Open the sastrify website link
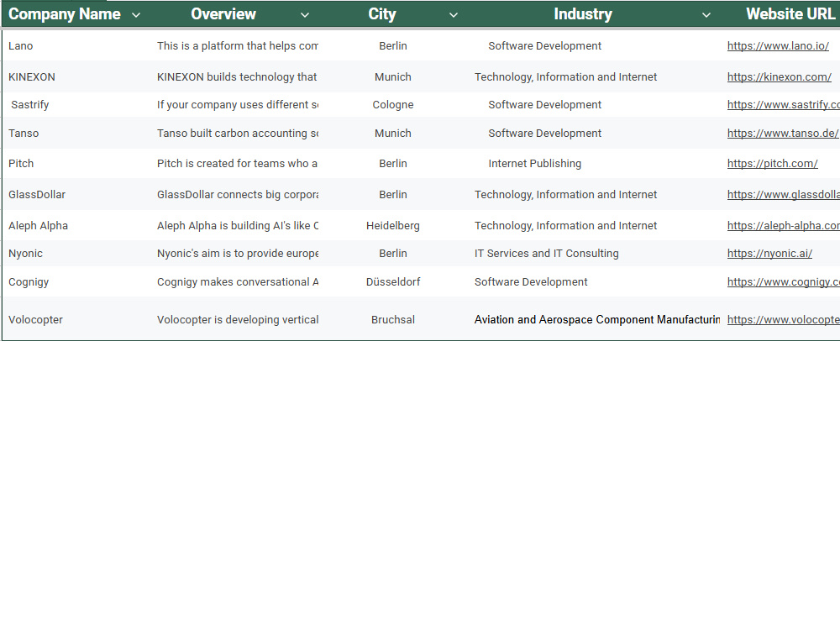The width and height of the screenshot is (840, 630). pyautogui.click(x=783, y=105)
